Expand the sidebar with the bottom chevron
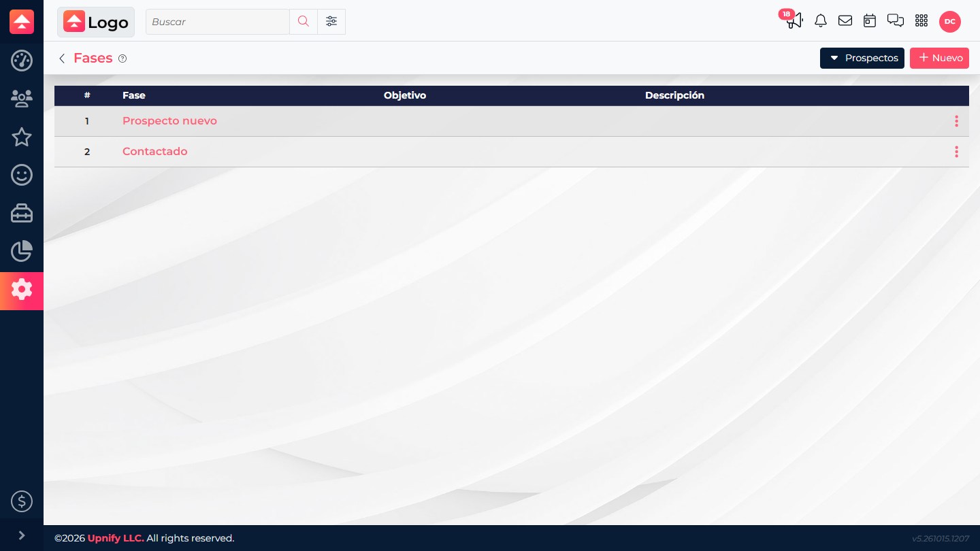 click(22, 535)
